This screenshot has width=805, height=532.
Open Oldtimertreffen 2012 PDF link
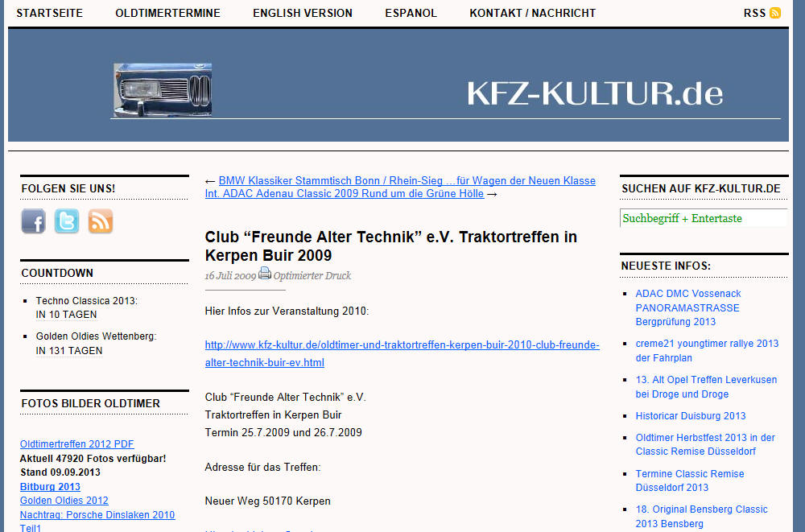[77, 444]
